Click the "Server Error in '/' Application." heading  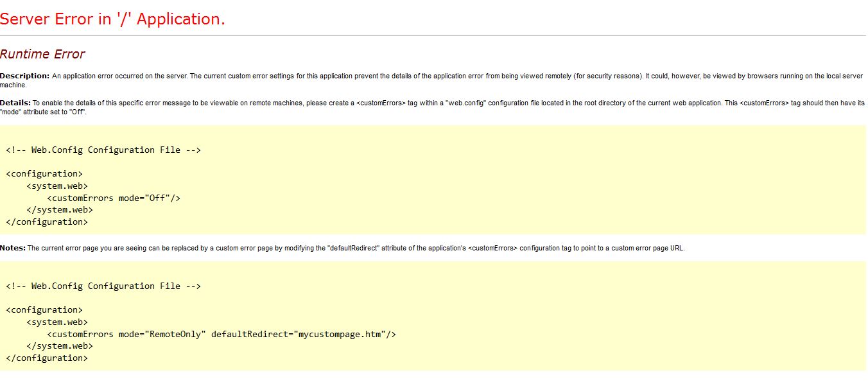[x=112, y=19]
